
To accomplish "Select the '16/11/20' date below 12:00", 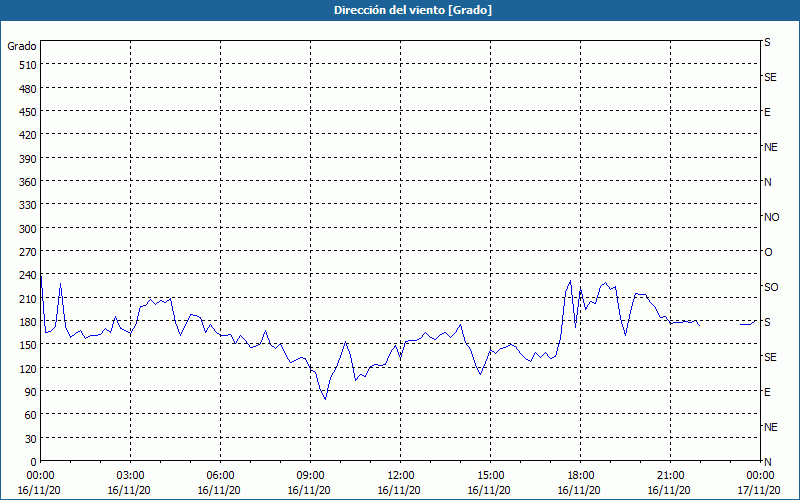I will click(x=399, y=490).
